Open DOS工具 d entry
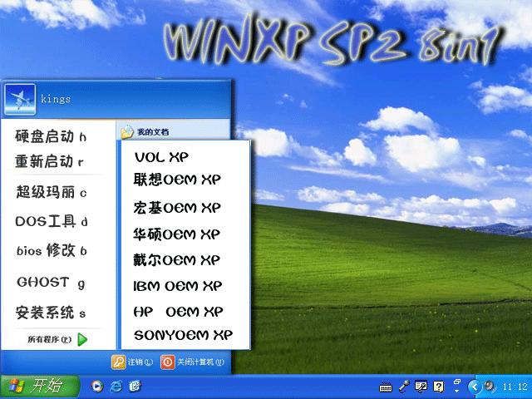 point(52,222)
